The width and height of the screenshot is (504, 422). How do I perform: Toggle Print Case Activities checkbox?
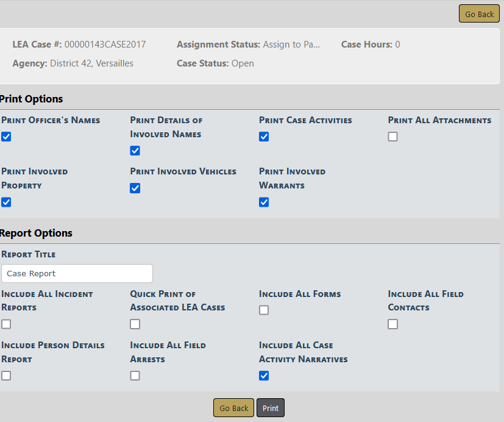(264, 137)
